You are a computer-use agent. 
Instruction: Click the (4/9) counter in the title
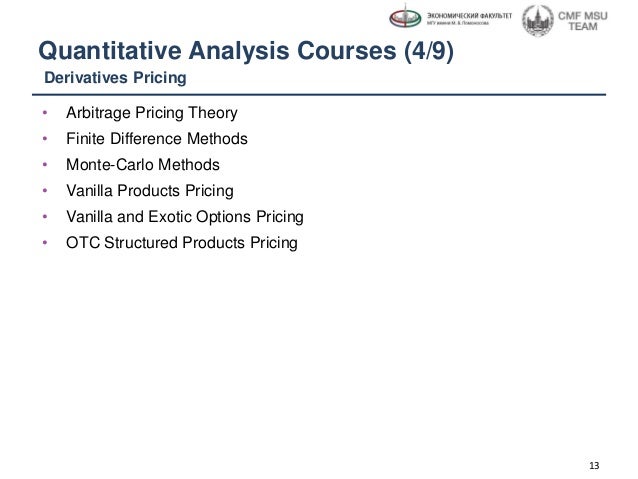point(429,51)
